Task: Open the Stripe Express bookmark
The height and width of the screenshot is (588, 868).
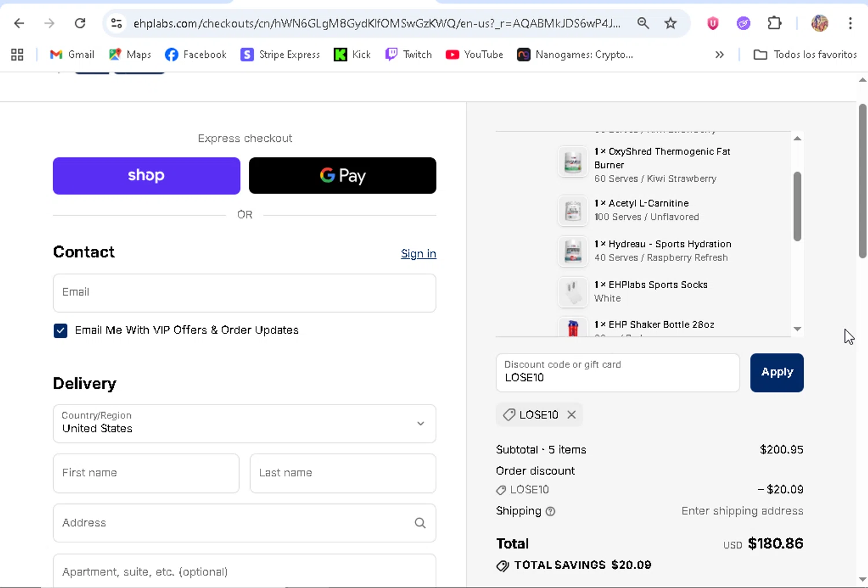Action: [281, 54]
